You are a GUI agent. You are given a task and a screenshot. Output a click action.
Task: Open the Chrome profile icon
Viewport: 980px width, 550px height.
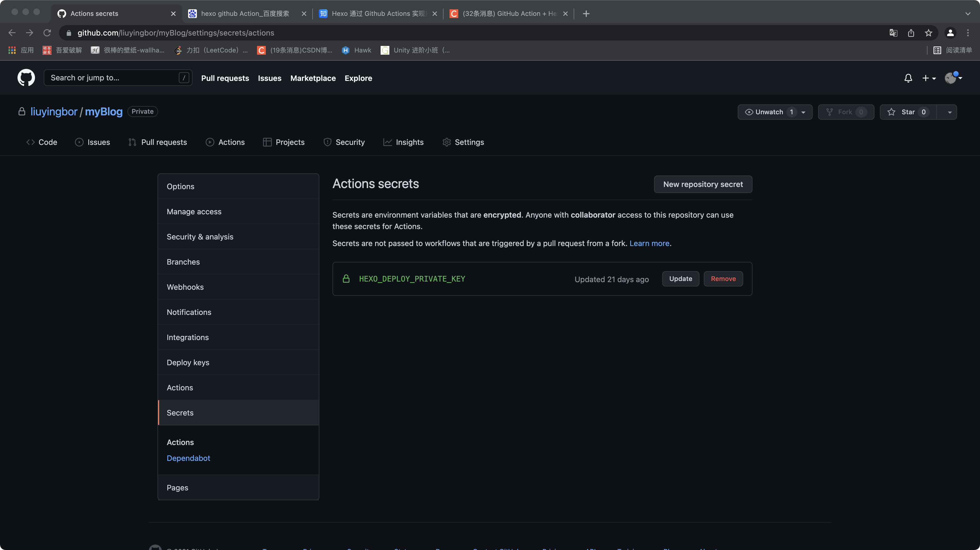click(x=950, y=33)
